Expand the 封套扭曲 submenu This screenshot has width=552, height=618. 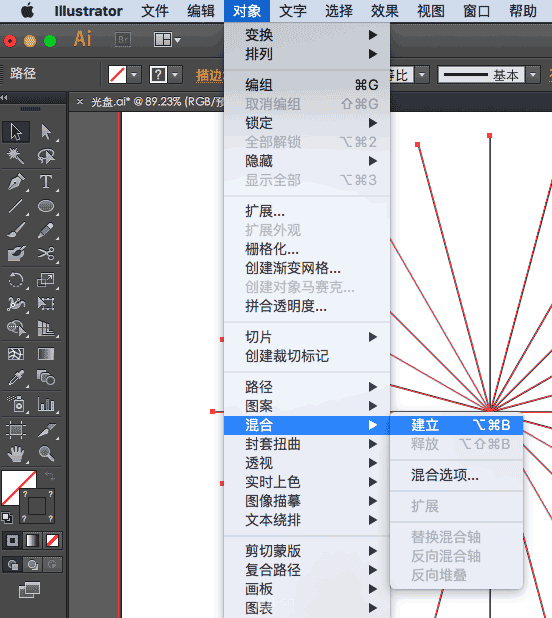tap(307, 444)
